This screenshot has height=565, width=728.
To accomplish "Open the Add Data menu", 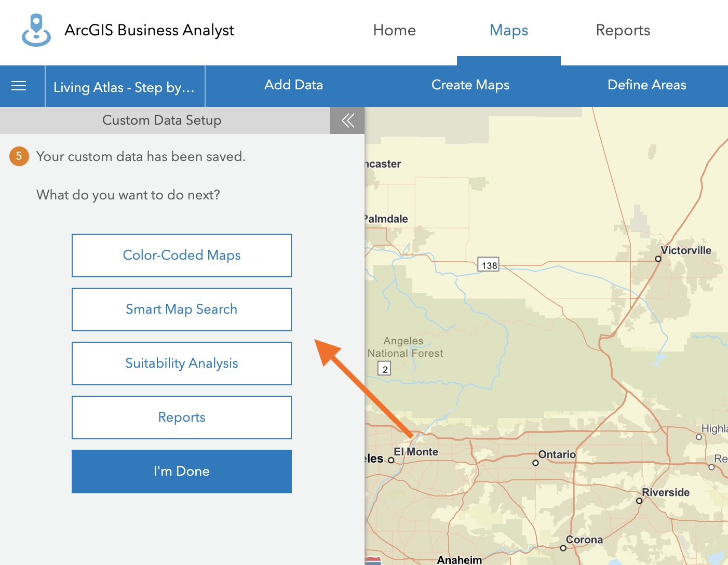I will pos(293,85).
